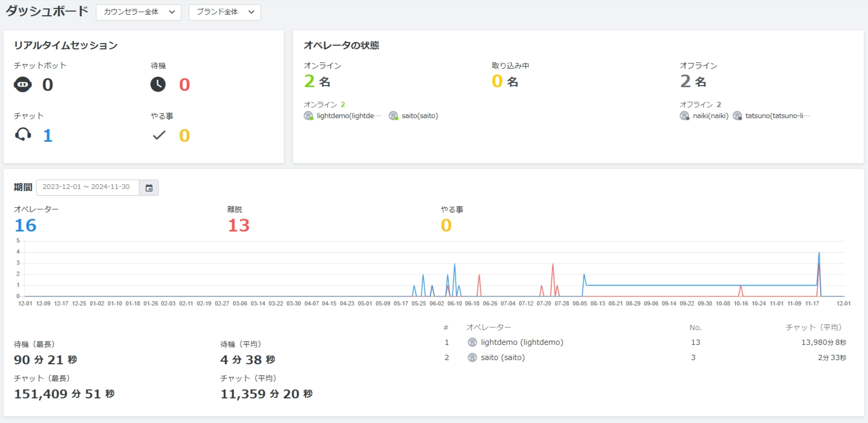Click longest chat value 151,409 分 51 秒
Viewport: 868px width, 423px height.
point(65,394)
